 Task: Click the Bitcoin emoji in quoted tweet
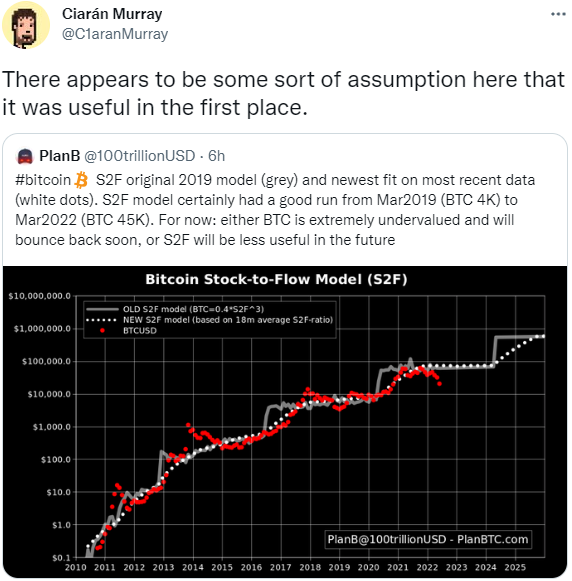[x=81, y=180]
